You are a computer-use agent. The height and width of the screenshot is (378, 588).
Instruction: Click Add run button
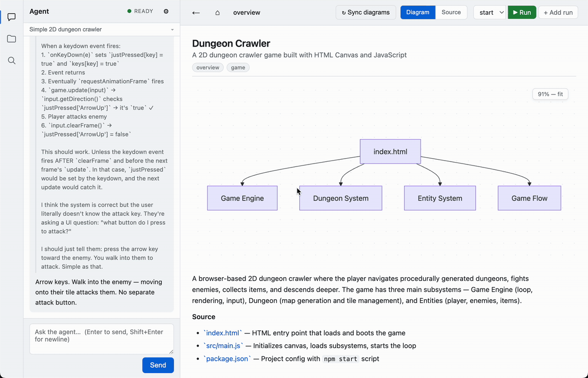[558, 12]
